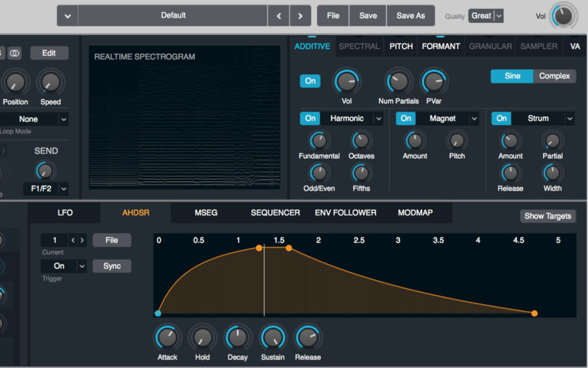The width and height of the screenshot is (588, 368).
Task: Open the MODMAP tab
Action: click(x=415, y=213)
